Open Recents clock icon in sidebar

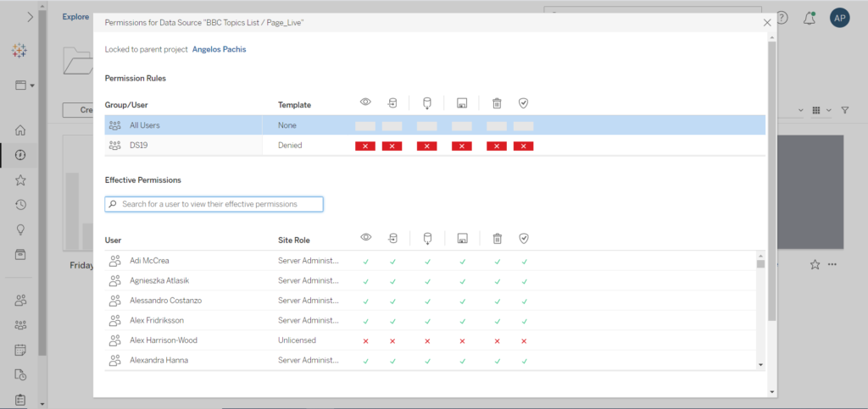click(x=20, y=205)
